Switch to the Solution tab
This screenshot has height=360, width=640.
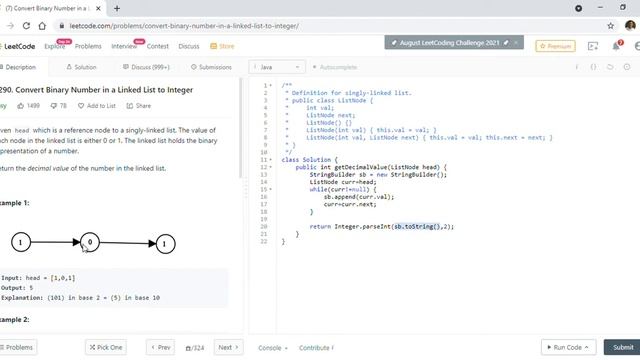click(81, 67)
